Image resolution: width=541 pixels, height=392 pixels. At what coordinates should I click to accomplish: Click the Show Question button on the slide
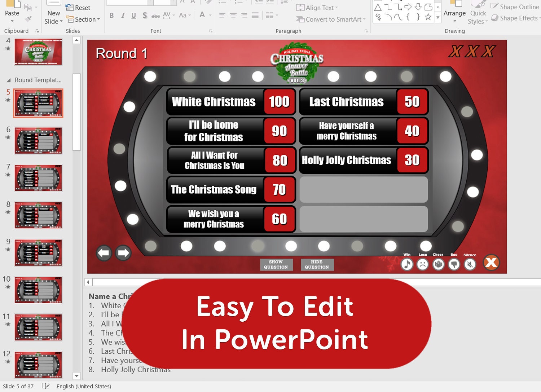click(276, 265)
